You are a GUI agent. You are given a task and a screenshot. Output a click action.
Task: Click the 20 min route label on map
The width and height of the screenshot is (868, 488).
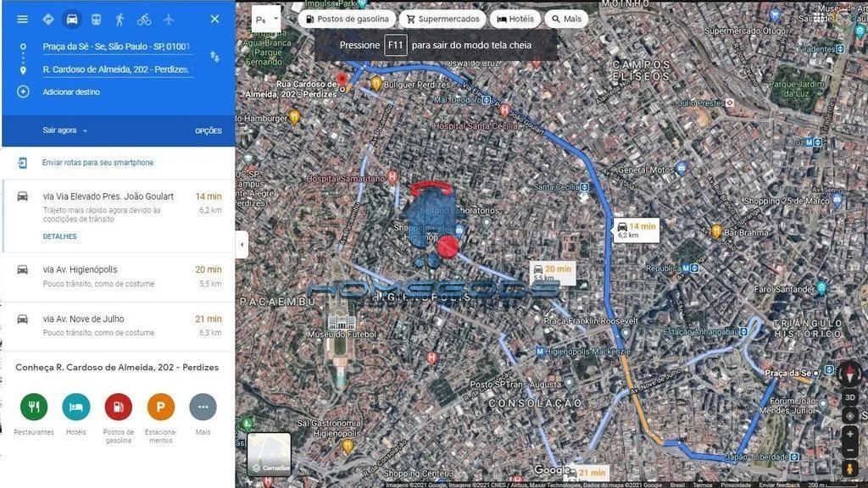coord(553,272)
